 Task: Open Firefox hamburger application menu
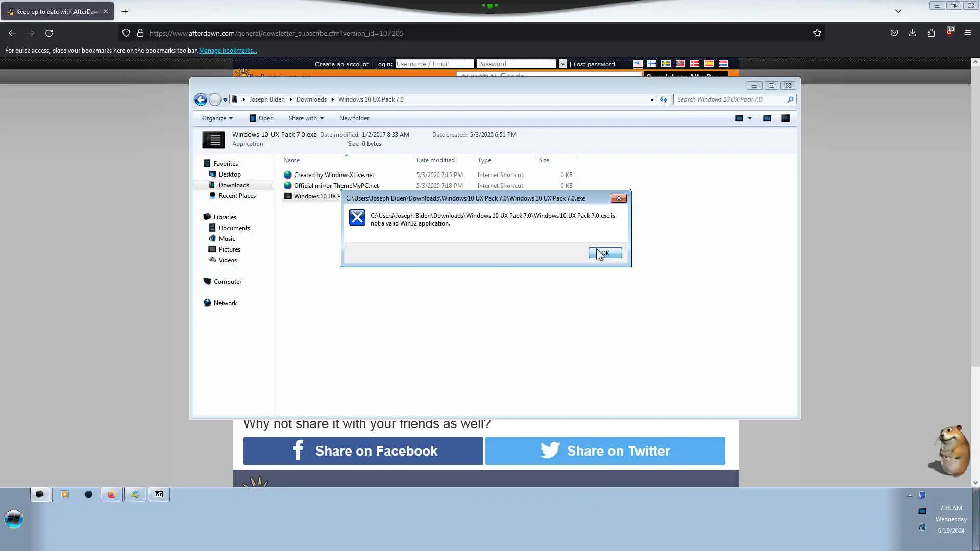click(x=967, y=33)
